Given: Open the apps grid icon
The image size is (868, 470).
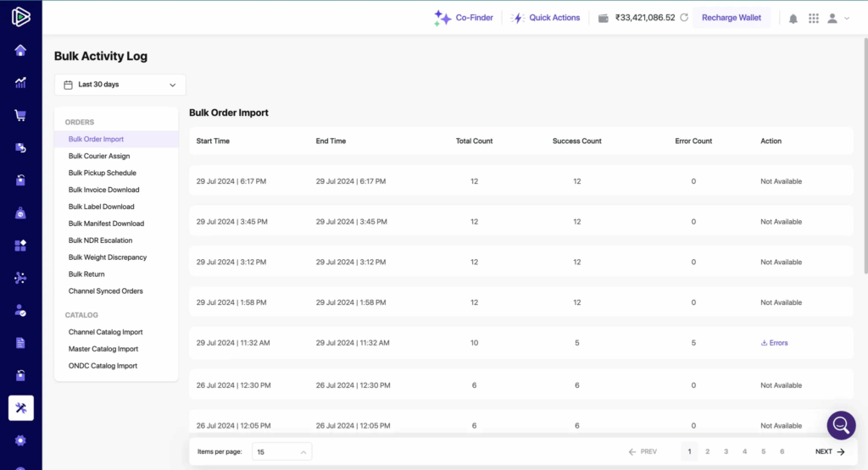Looking at the screenshot, I should (x=814, y=19).
